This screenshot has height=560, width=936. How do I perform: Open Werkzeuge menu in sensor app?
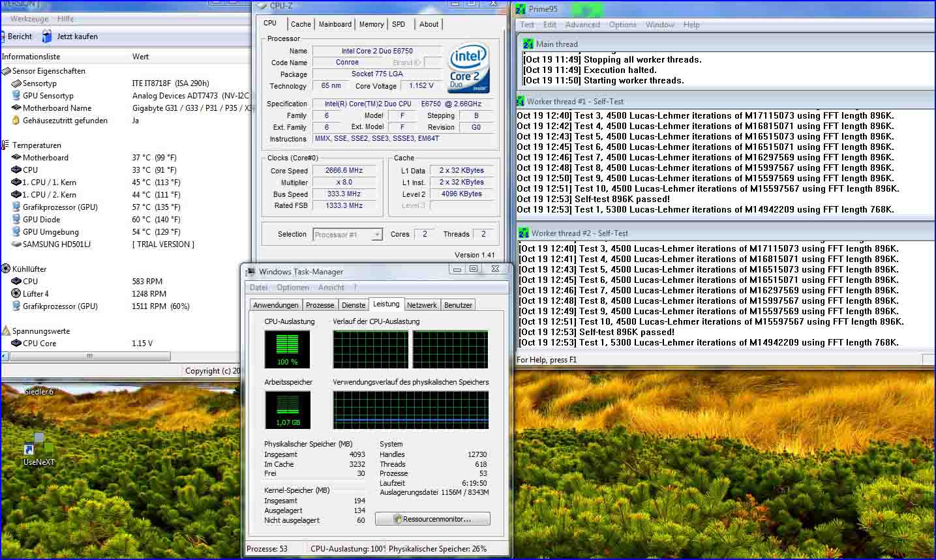pyautogui.click(x=29, y=19)
